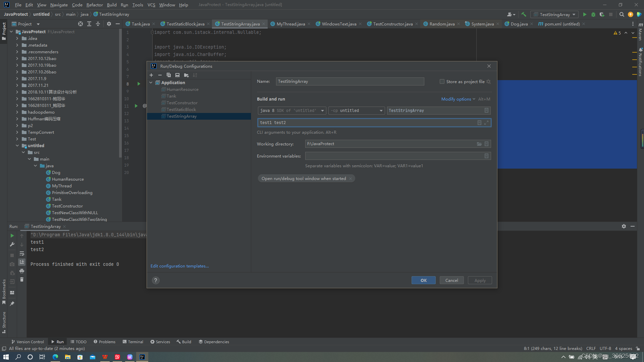Collapse Application node in configurations tree

point(151,83)
